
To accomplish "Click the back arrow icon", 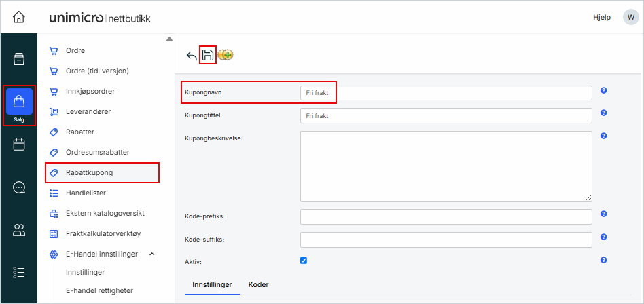I will [x=192, y=56].
